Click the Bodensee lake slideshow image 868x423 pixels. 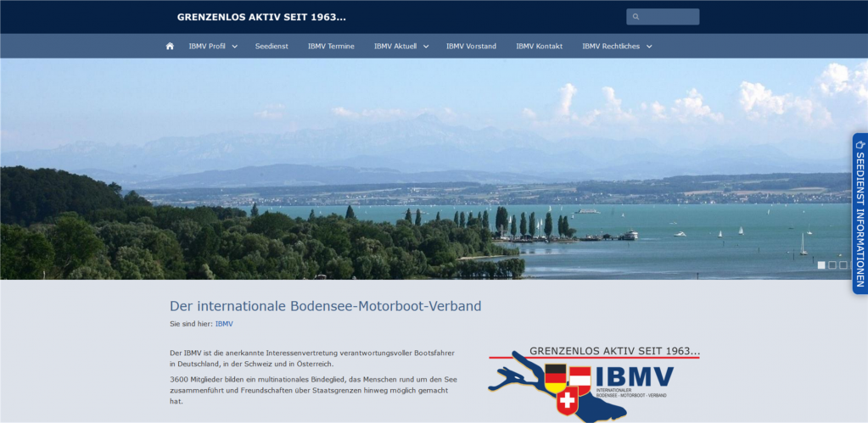434,169
